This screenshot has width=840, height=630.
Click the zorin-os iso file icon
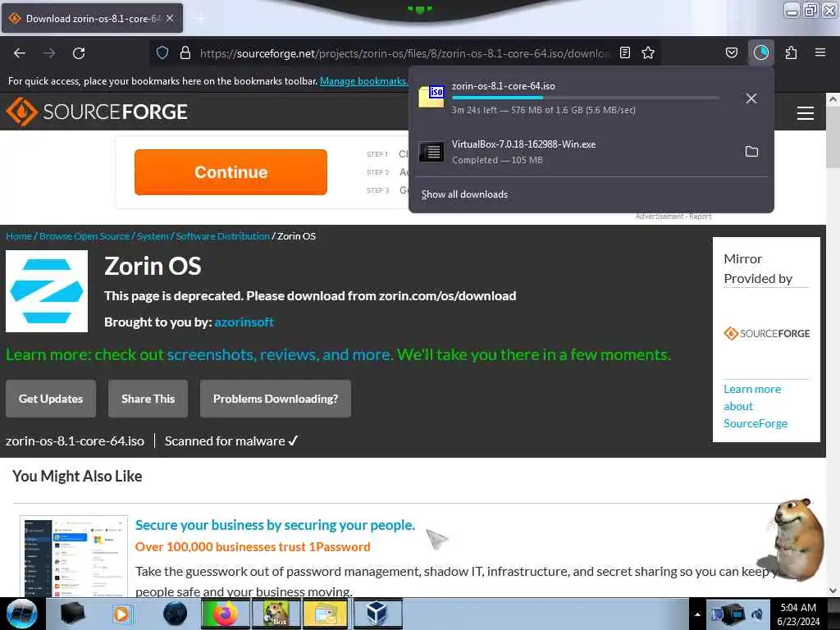pos(431,97)
